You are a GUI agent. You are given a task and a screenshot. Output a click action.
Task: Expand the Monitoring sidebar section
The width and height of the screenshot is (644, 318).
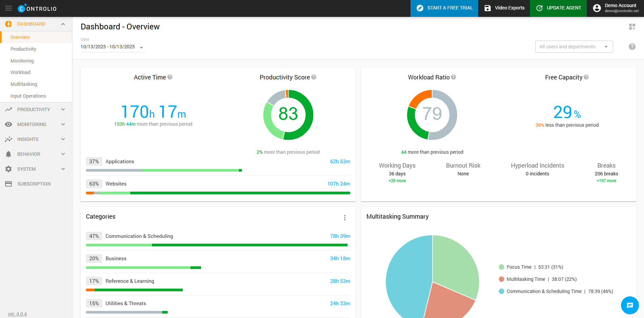tap(36, 124)
